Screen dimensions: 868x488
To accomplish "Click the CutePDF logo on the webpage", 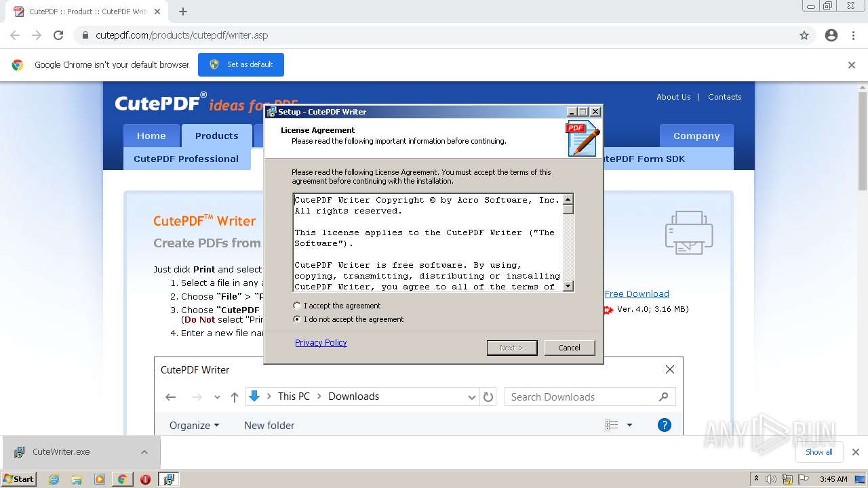I will 161,102.
